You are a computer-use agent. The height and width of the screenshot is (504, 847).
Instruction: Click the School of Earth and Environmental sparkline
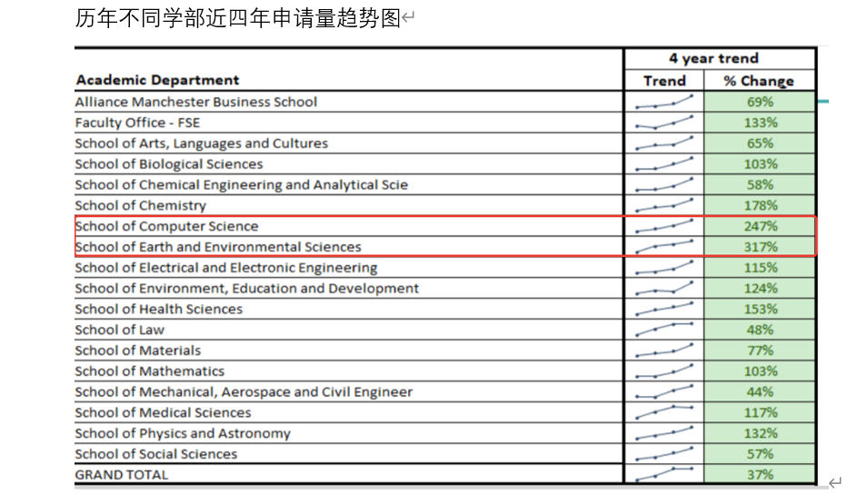pyautogui.click(x=664, y=246)
